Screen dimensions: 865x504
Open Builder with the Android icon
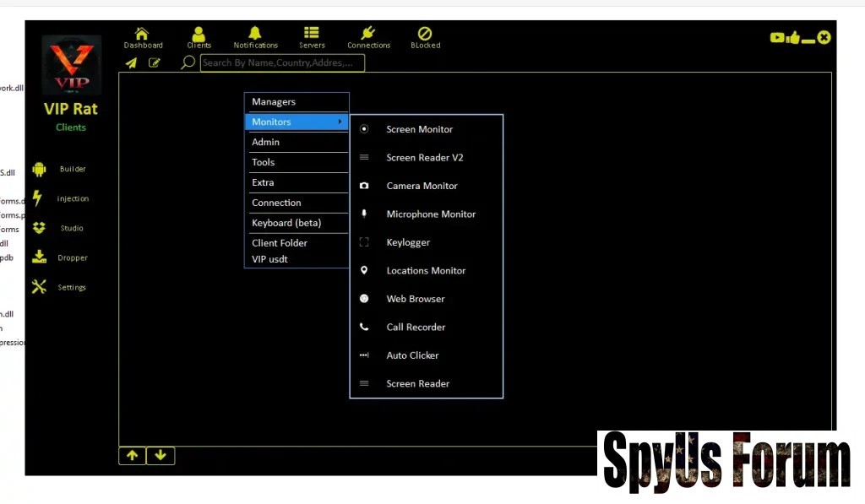tap(40, 169)
